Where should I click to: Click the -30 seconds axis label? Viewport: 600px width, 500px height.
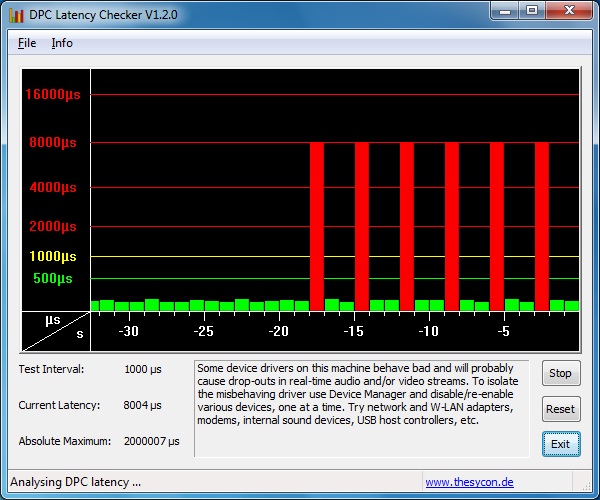(x=128, y=331)
